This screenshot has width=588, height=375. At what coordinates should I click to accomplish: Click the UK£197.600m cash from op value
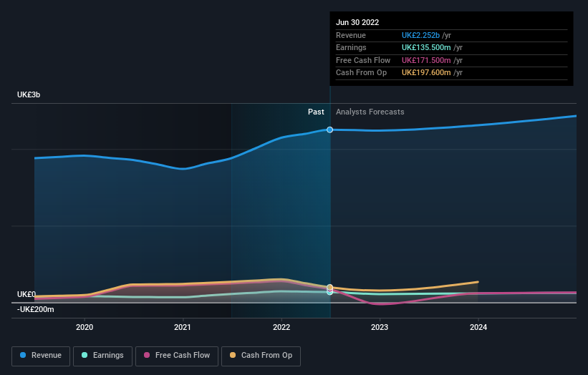click(426, 73)
